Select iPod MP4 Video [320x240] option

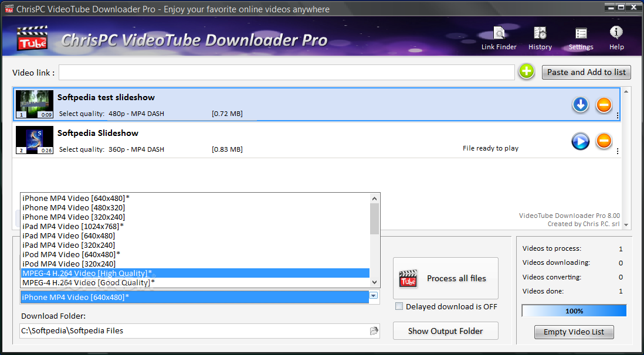[195, 264]
